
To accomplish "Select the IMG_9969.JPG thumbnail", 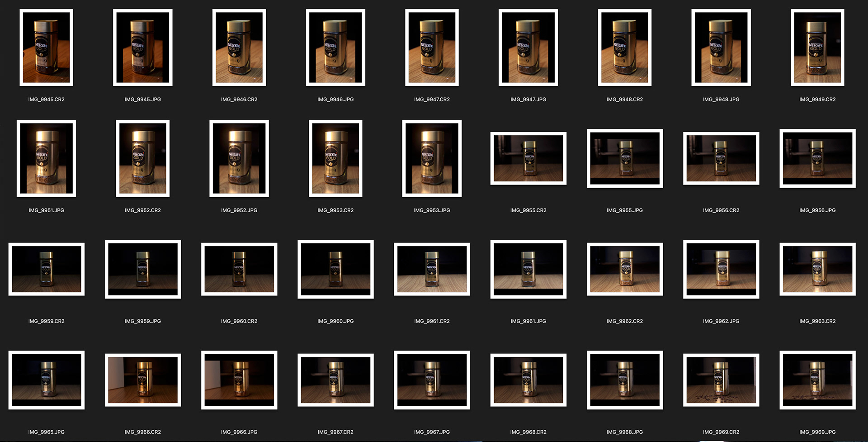I will 817,380.
